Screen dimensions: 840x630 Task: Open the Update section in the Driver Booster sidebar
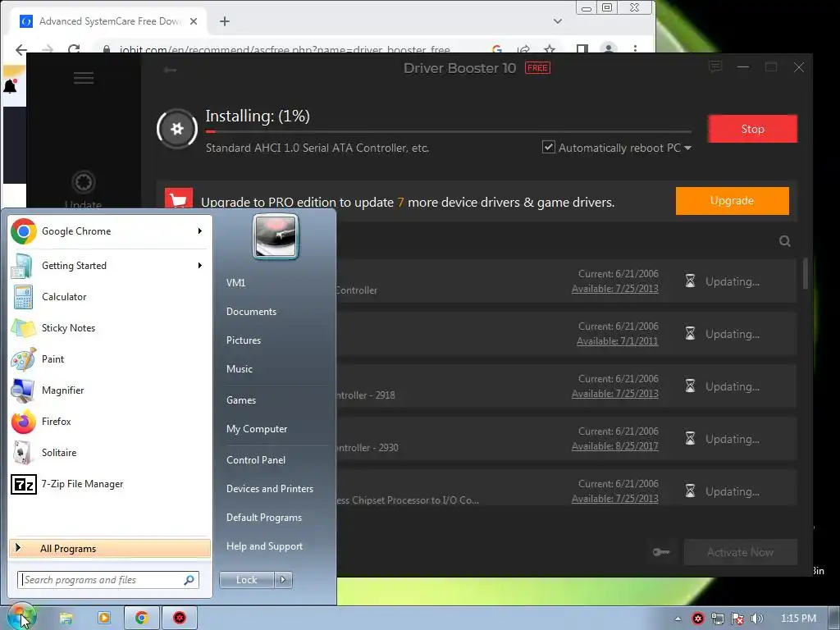coord(84,189)
